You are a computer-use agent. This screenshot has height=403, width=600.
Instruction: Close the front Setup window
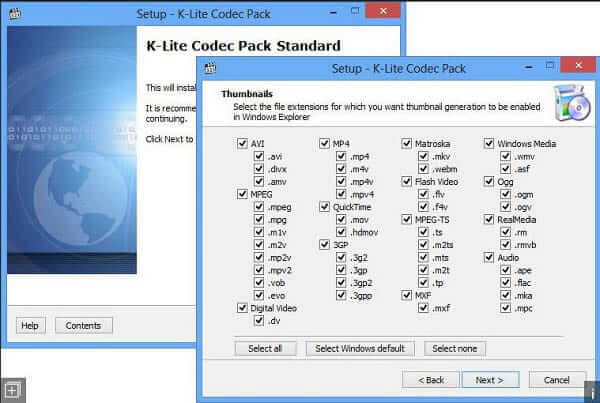click(x=578, y=65)
